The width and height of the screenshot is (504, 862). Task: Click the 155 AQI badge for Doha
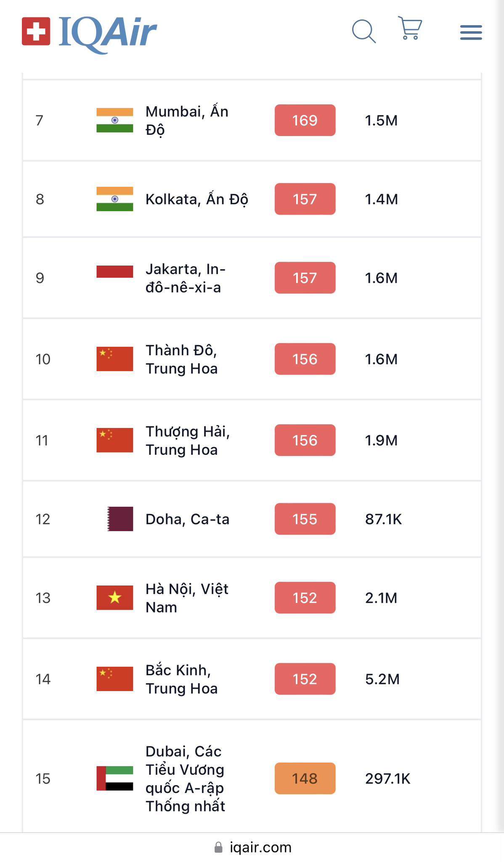pos(305,519)
